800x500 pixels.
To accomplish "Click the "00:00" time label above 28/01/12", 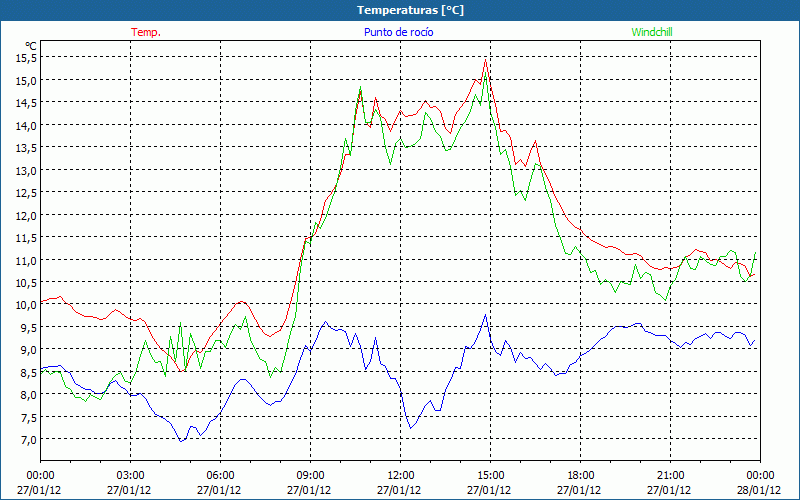I will [760, 475].
